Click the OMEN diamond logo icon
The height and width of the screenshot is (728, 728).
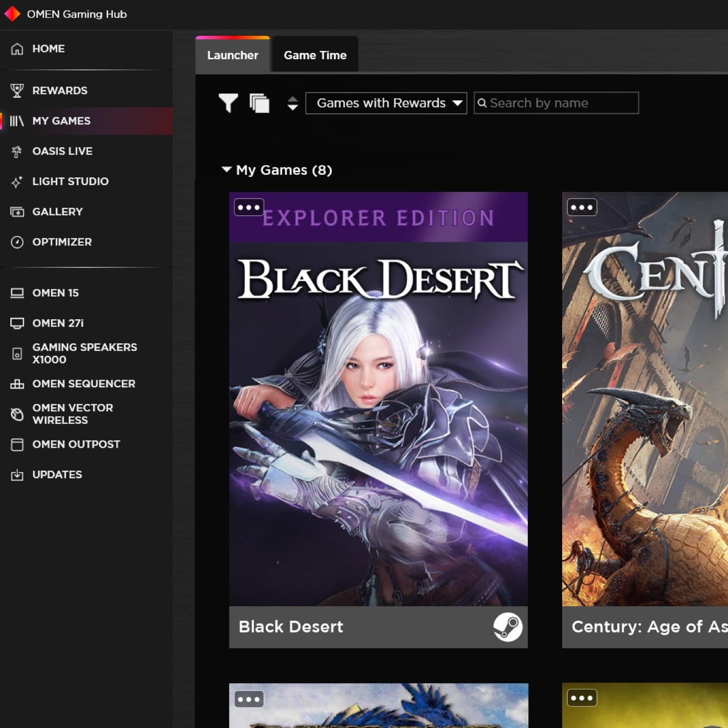click(12, 14)
